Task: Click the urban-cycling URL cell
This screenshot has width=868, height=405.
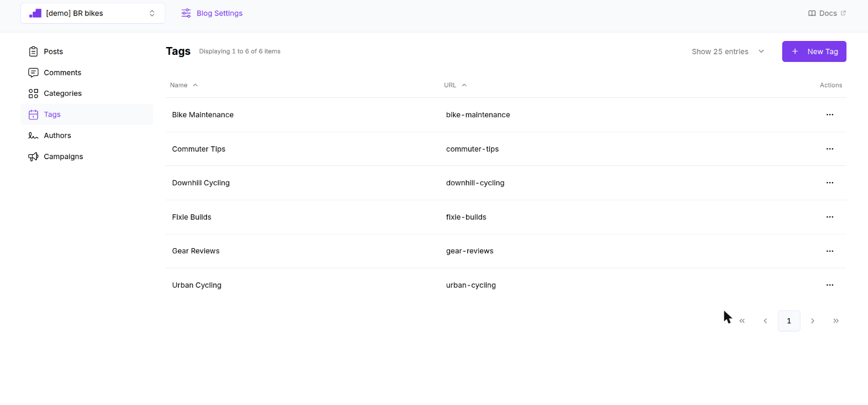Action: 471,285
